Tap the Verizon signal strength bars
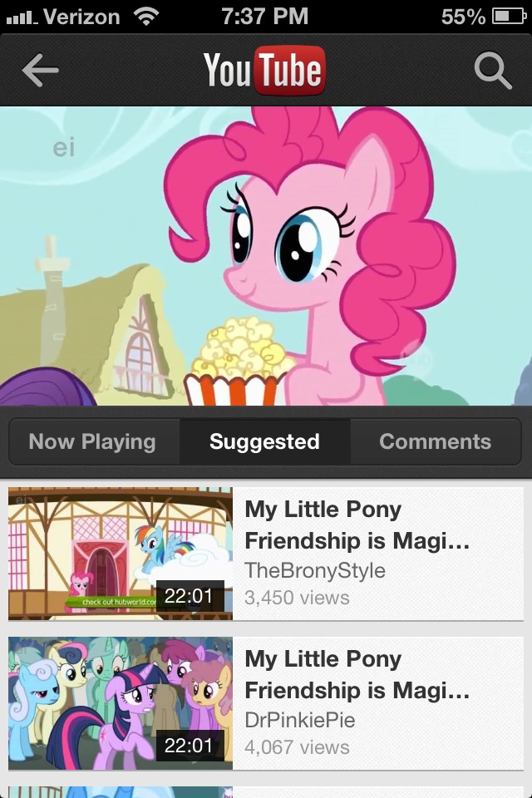Viewport: 532px width, 798px height. click(19, 17)
